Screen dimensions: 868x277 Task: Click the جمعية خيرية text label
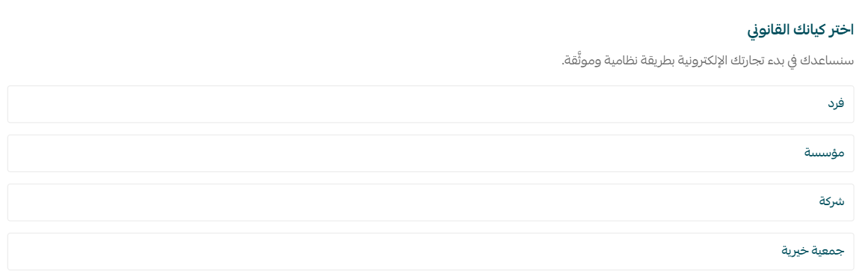[812, 250]
